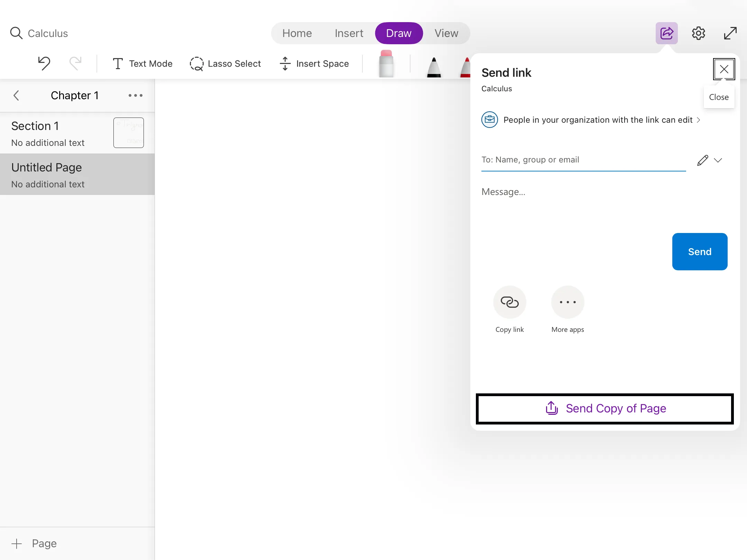Click the full screen expand arrows
This screenshot has height=560, width=747.
(x=730, y=34)
